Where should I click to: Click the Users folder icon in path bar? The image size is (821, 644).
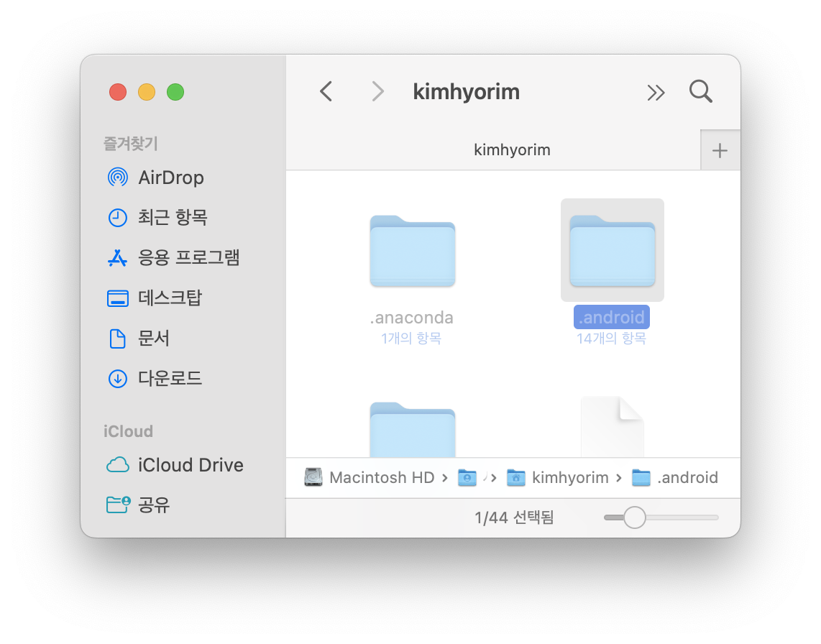click(467, 477)
